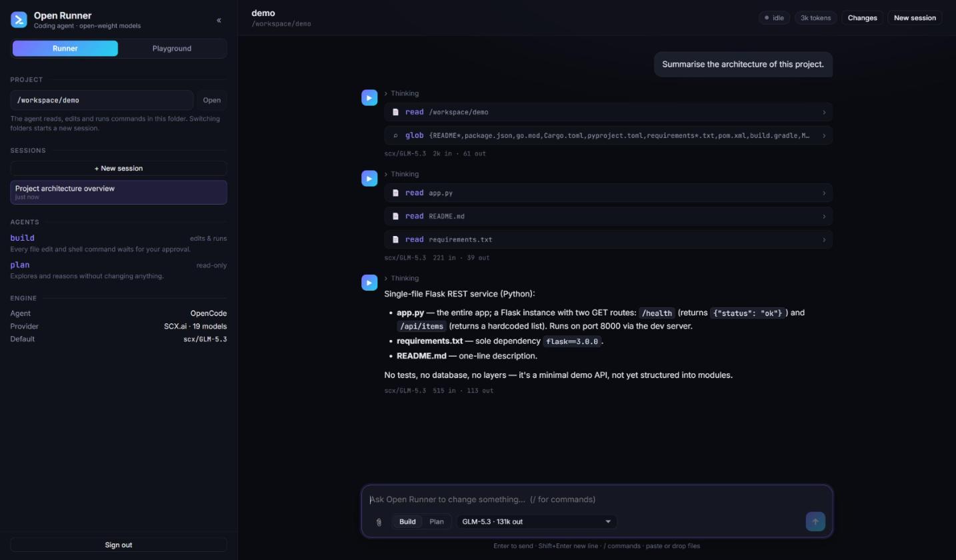Click the paperclip attach files icon
This screenshot has height=560, width=956.
tap(379, 522)
